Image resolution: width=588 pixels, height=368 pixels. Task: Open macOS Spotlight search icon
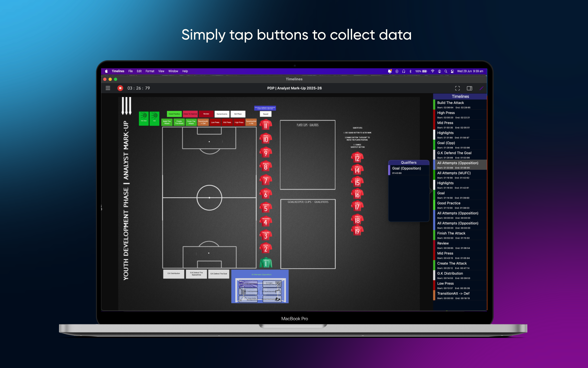[x=446, y=71]
